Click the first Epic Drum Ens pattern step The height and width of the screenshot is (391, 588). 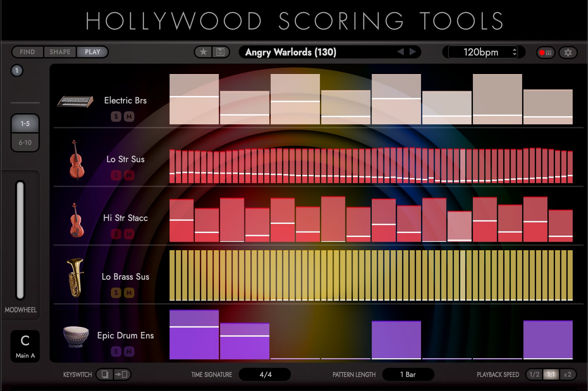[194, 335]
